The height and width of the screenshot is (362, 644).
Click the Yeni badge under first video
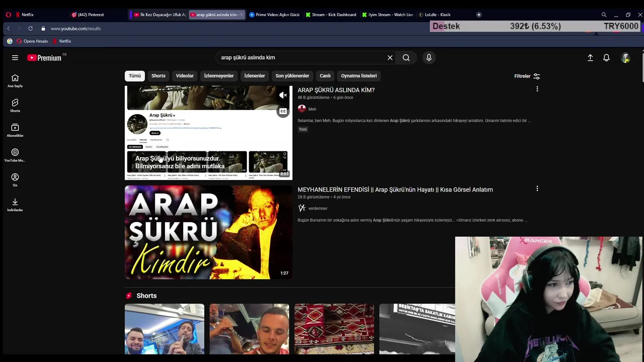pos(302,129)
